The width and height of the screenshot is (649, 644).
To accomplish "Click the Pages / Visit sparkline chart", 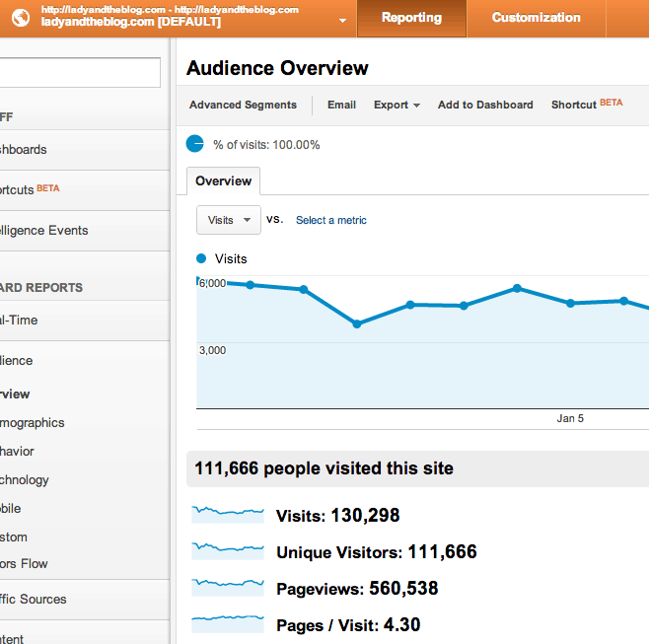I will [x=229, y=623].
